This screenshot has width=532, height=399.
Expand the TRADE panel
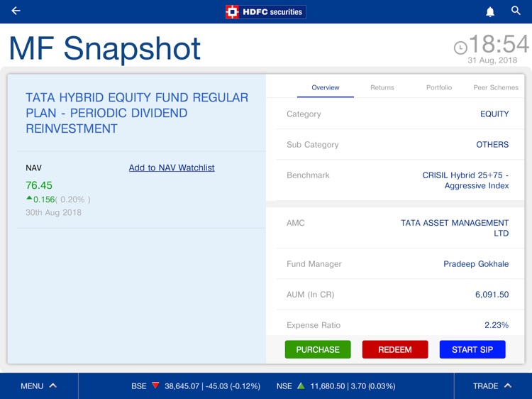tap(492, 386)
